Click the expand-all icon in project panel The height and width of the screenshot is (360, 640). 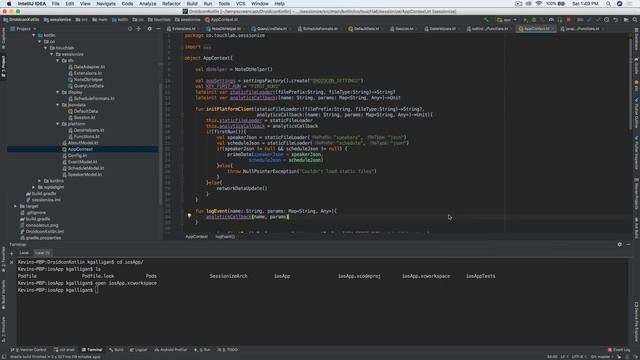click(x=139, y=29)
